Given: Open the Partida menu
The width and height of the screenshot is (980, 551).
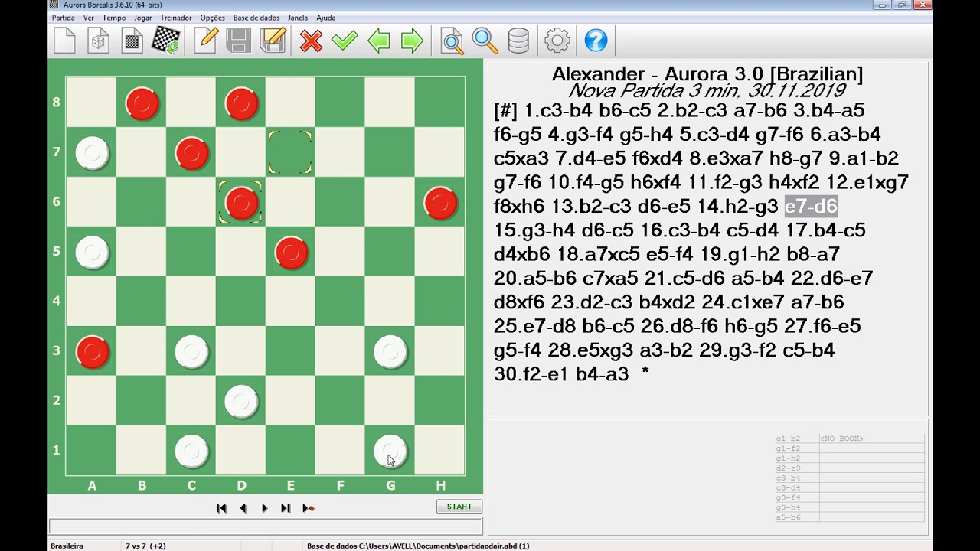Looking at the screenshot, I should (x=63, y=18).
